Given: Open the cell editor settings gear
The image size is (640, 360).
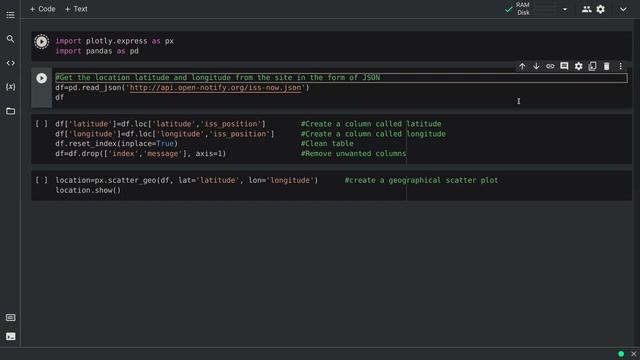Looking at the screenshot, I should click(x=578, y=66).
